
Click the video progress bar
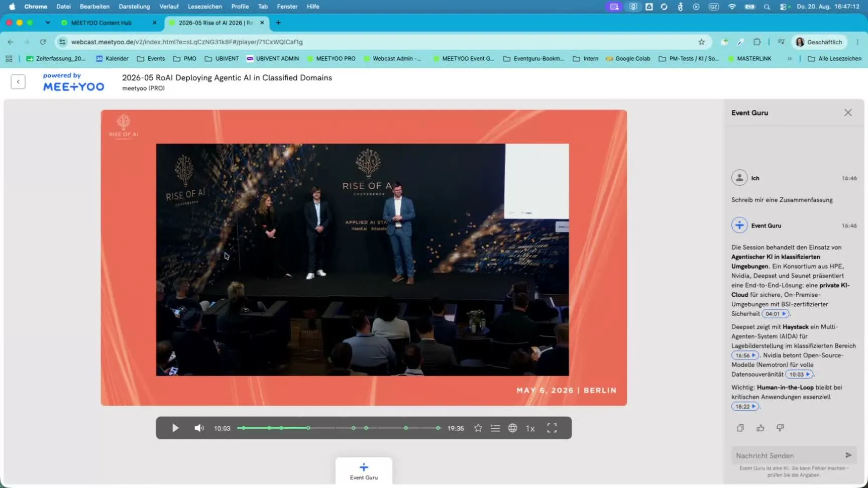point(339,428)
